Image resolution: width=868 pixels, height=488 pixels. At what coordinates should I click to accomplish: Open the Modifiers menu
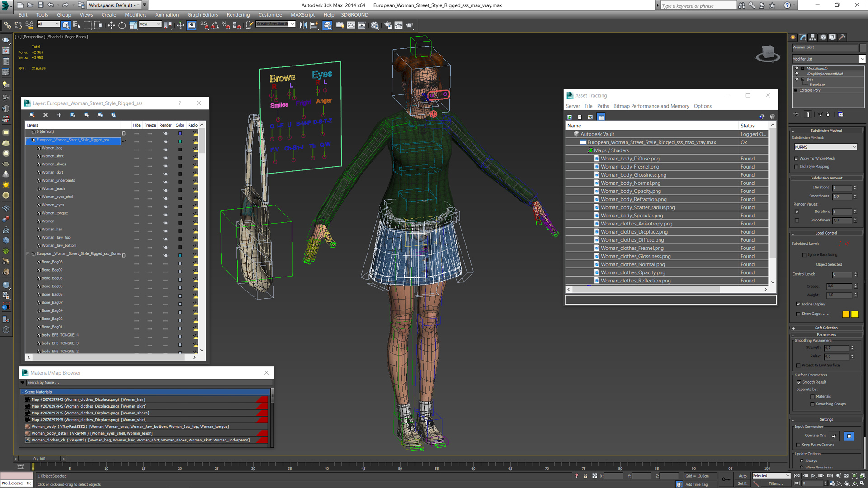pyautogui.click(x=136, y=15)
